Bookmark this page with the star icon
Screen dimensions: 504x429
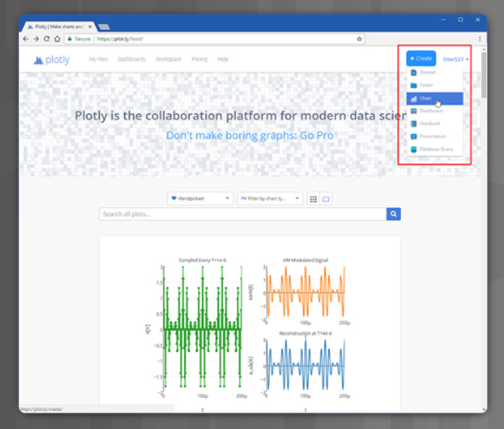tap(359, 39)
